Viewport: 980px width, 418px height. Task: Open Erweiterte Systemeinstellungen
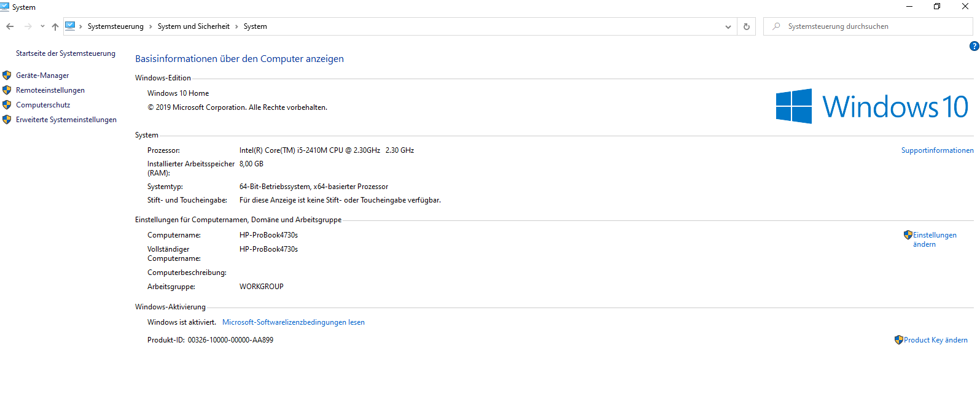tap(66, 120)
